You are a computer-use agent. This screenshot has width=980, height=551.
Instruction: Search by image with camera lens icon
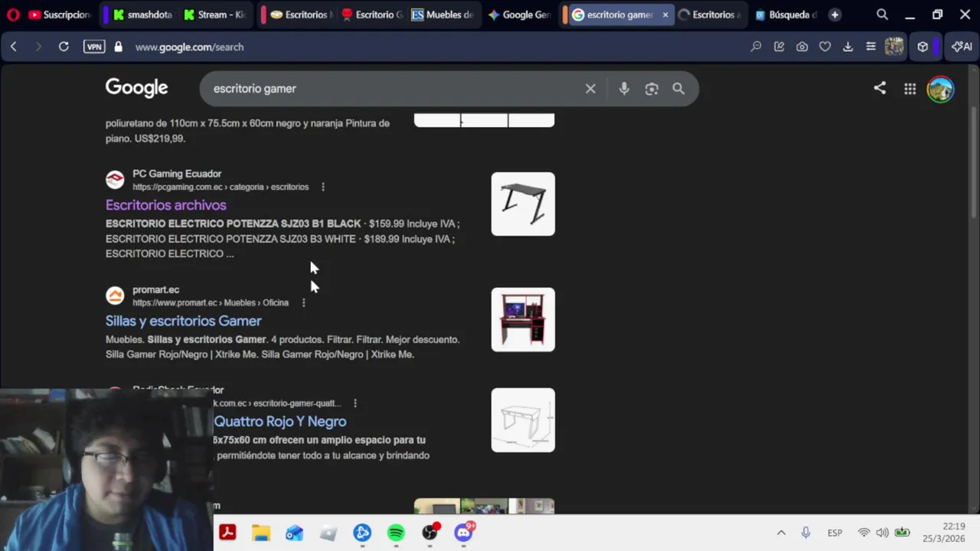coord(652,89)
